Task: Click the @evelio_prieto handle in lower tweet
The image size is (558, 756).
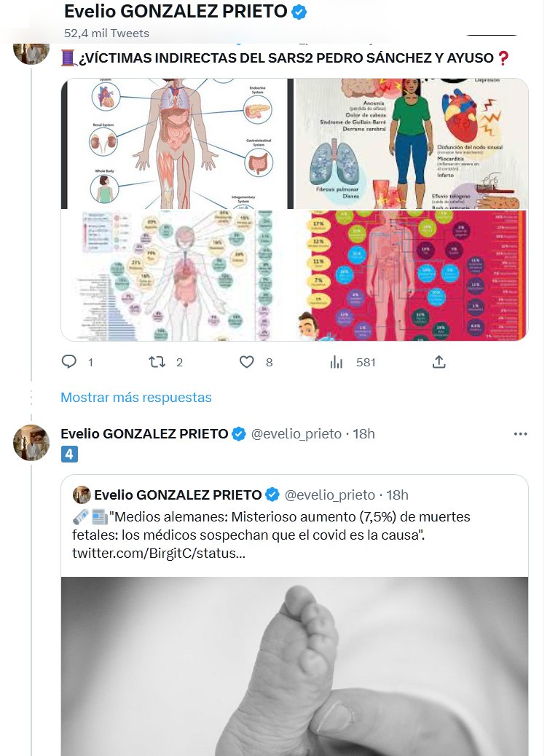Action: [x=296, y=434]
